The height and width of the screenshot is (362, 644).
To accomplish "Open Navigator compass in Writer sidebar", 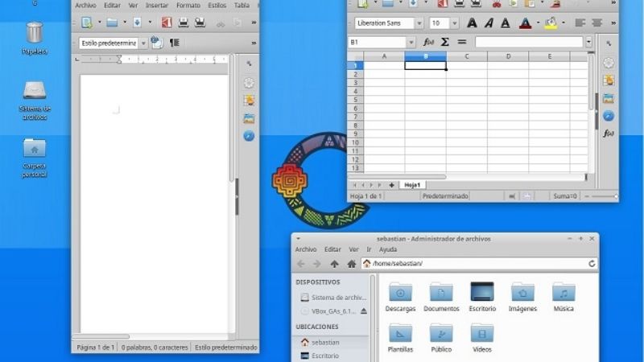I will 249,136.
